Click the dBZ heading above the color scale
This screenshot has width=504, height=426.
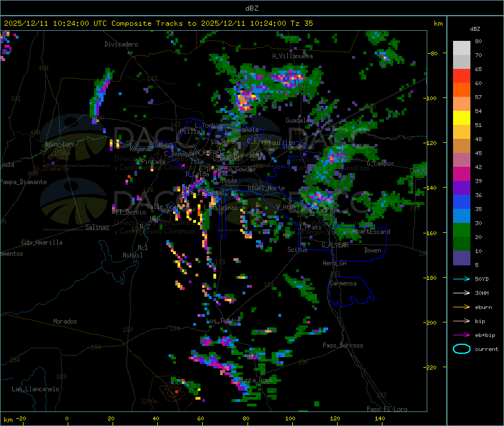click(x=475, y=29)
